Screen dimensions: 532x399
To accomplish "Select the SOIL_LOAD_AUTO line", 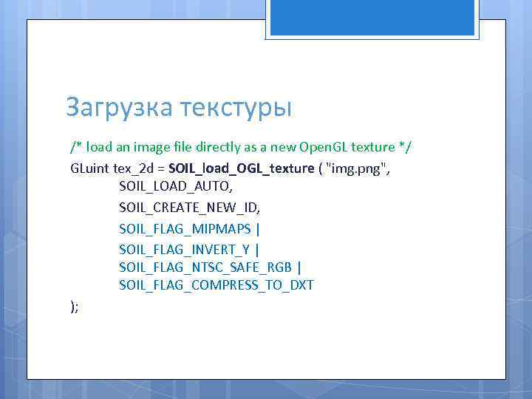I will pyautogui.click(x=175, y=186).
